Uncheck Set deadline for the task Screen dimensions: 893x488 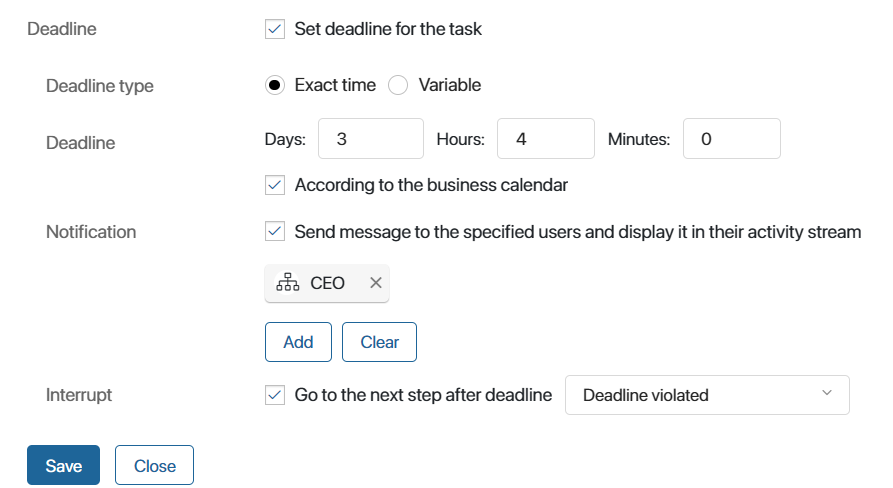275,29
